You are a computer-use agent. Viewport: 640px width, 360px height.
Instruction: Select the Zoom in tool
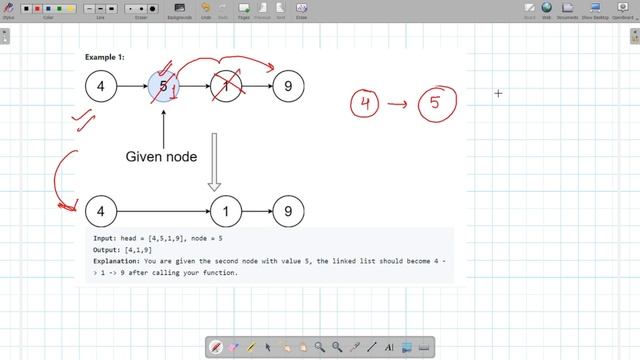tap(320, 347)
